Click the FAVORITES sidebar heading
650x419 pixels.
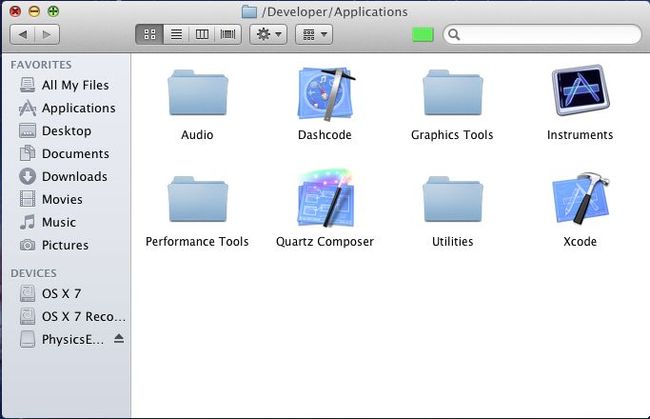[41, 65]
